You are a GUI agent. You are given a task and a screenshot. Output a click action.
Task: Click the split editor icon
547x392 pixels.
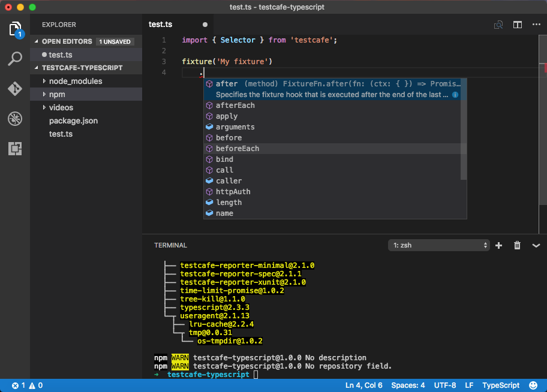517,25
